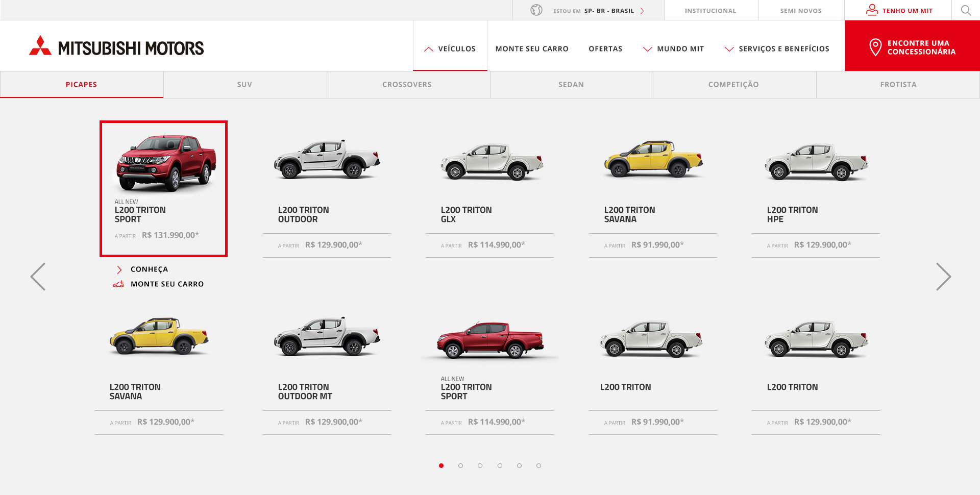Click Conheça under L200 Triton Sport
This screenshot has width=980, height=495.
tap(149, 269)
